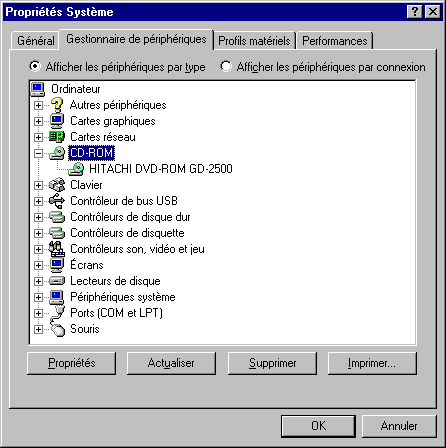Click the Propriétés button

72,363
